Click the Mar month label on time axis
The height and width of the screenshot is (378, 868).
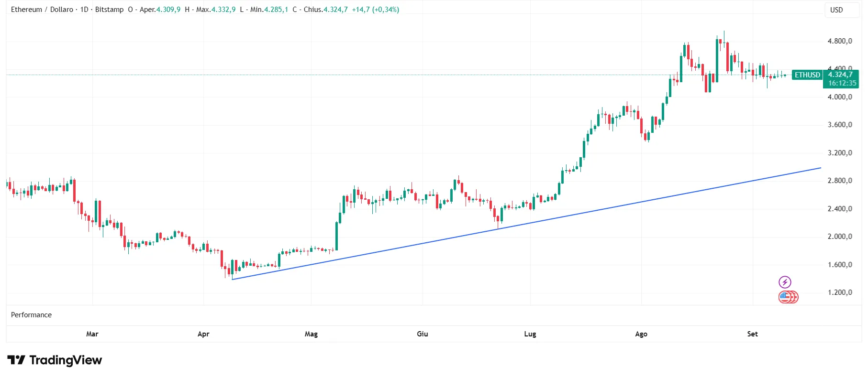pos(92,334)
